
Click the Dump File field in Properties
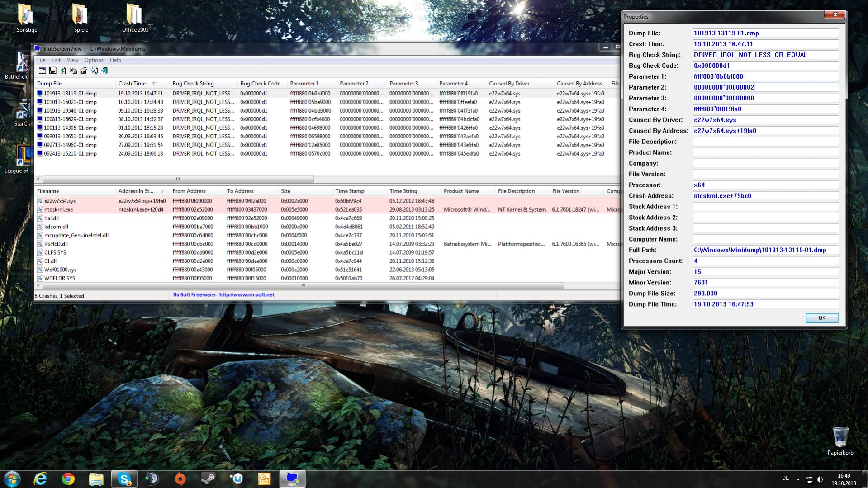point(765,33)
